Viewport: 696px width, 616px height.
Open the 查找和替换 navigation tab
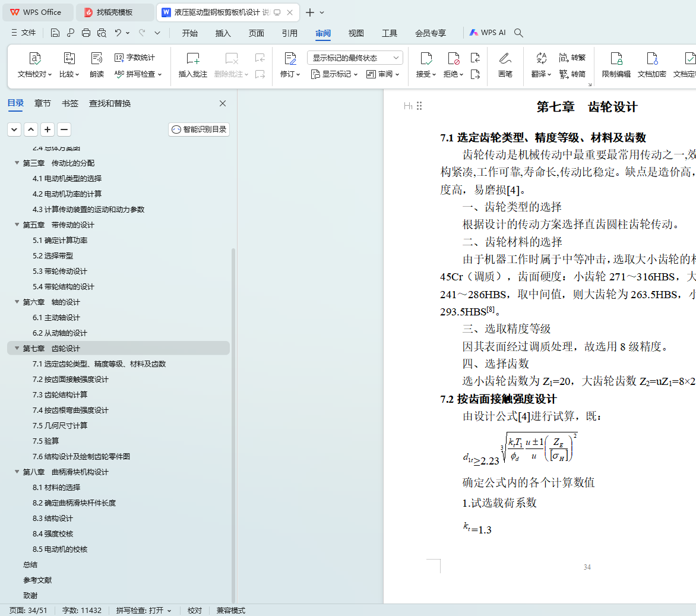point(110,103)
